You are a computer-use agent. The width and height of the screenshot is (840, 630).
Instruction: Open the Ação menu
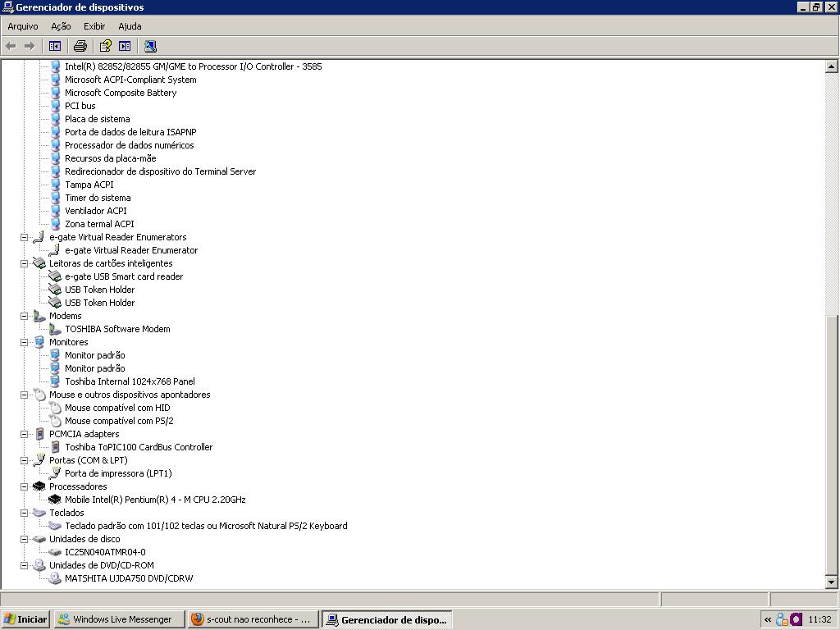click(x=61, y=26)
